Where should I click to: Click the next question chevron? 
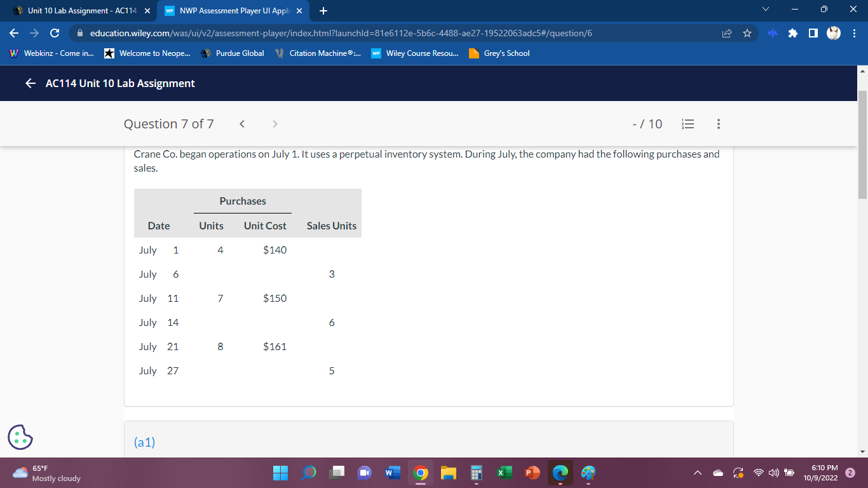pyautogui.click(x=275, y=124)
